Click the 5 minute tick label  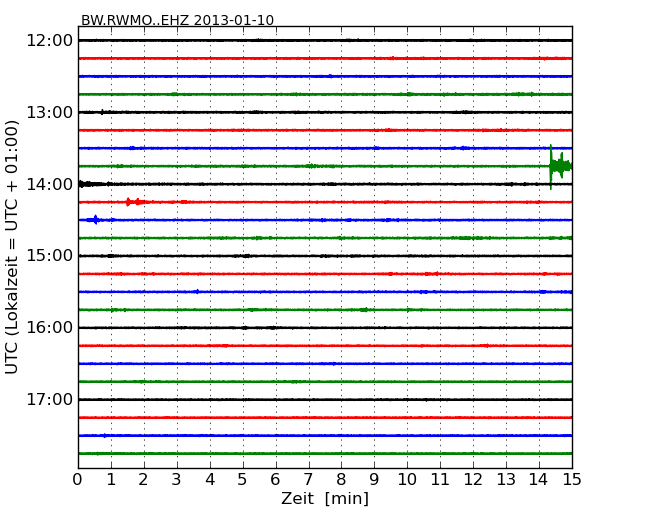[243, 480]
